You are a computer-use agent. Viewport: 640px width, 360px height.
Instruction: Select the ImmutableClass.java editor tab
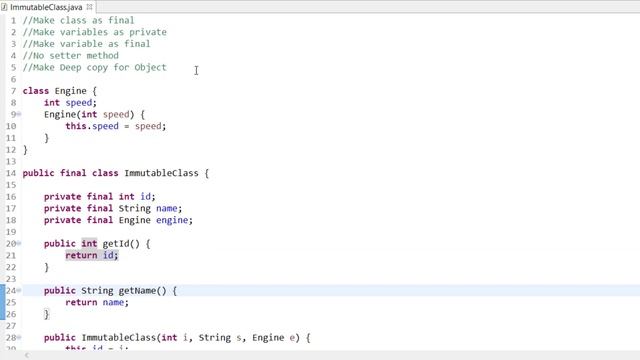pyautogui.click(x=46, y=7)
